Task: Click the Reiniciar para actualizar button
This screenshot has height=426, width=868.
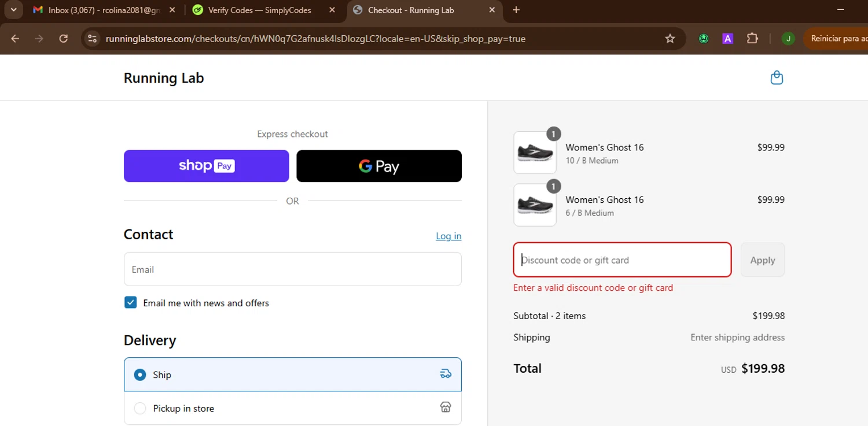Action: 837,39
